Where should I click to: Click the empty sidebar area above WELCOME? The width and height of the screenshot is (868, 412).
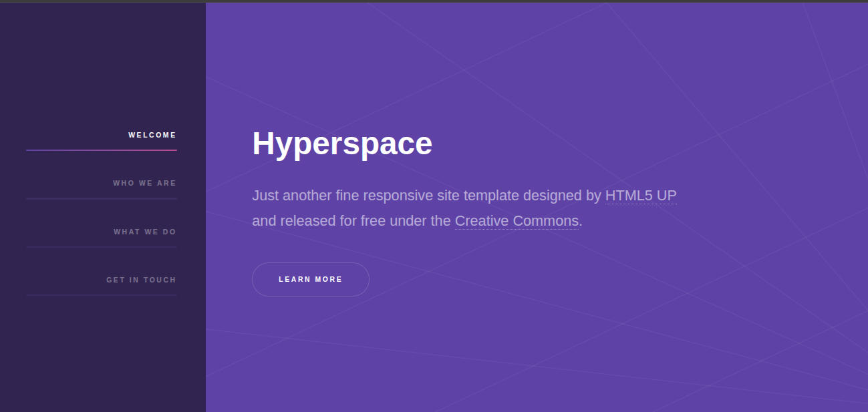[102, 67]
